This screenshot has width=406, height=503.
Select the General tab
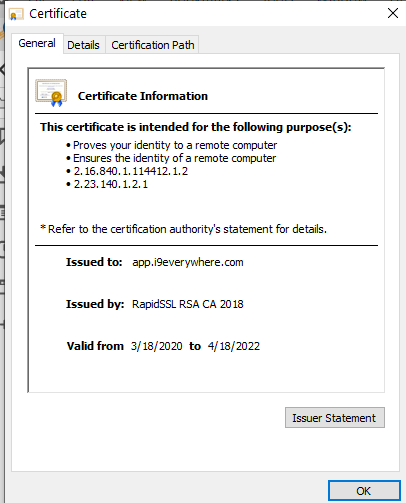pos(37,43)
